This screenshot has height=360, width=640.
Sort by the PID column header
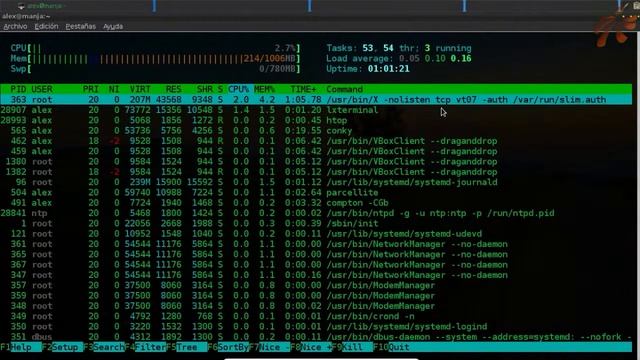18,89
